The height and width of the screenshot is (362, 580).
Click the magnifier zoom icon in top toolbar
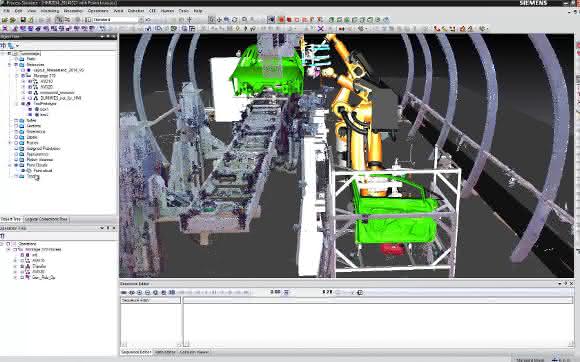(244, 20)
